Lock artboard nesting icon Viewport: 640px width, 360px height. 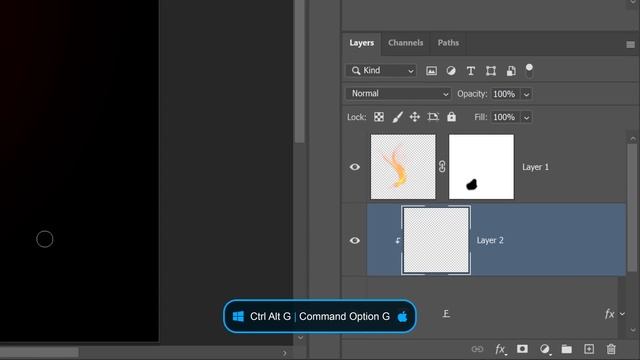(x=433, y=117)
